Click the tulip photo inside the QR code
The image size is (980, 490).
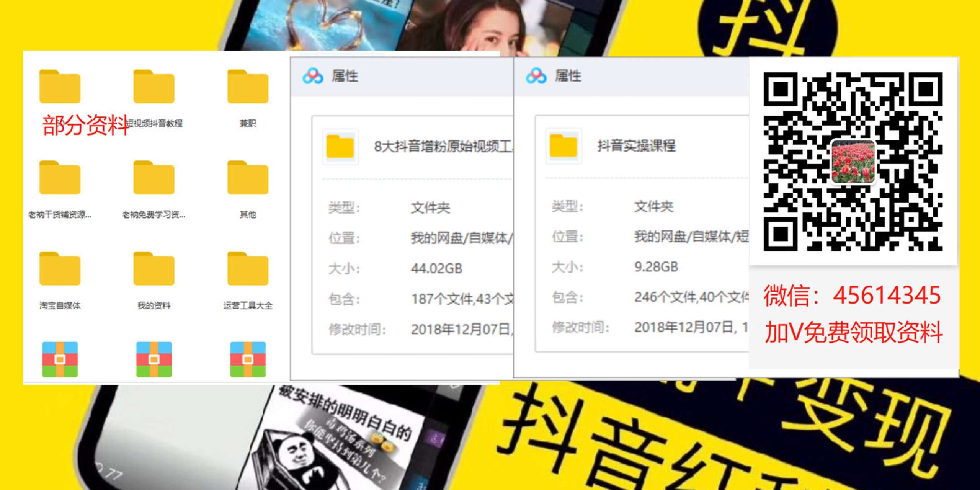853,162
